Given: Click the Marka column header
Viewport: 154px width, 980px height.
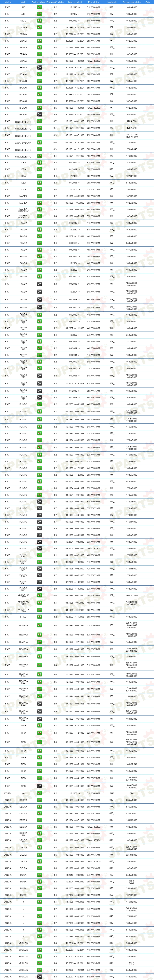Looking at the screenshot, I should [x=8, y=2].
